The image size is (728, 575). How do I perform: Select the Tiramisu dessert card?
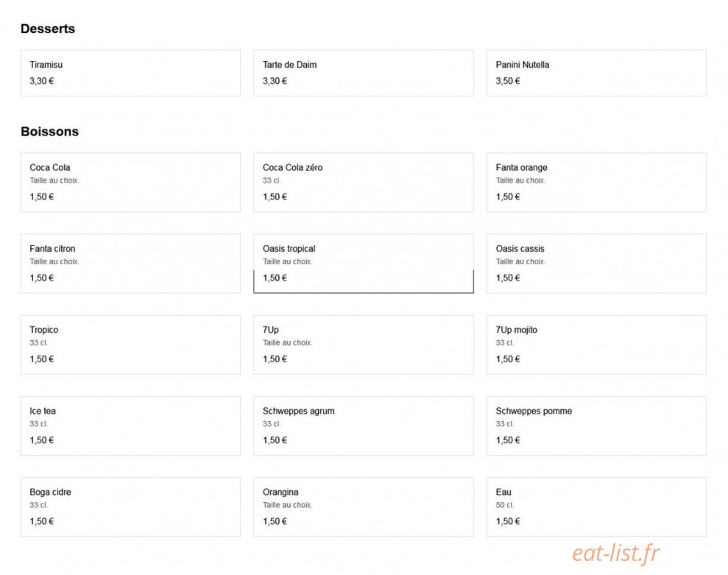click(x=130, y=73)
